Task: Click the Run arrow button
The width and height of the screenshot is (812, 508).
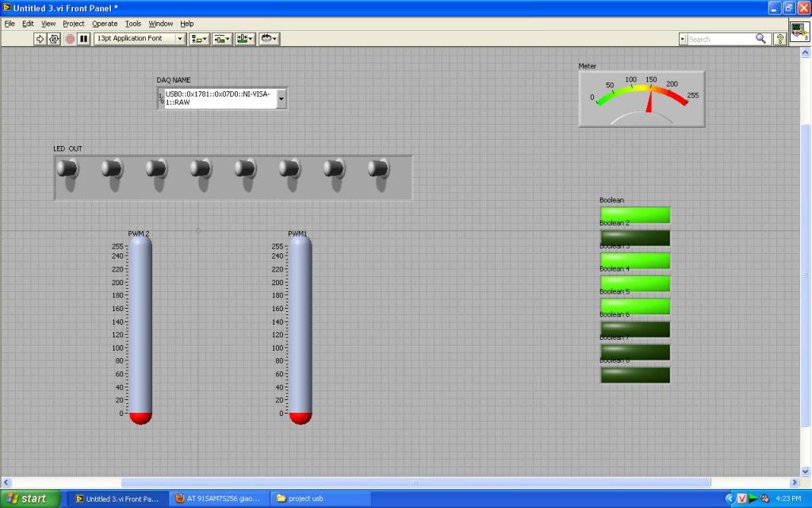Action: [40, 39]
